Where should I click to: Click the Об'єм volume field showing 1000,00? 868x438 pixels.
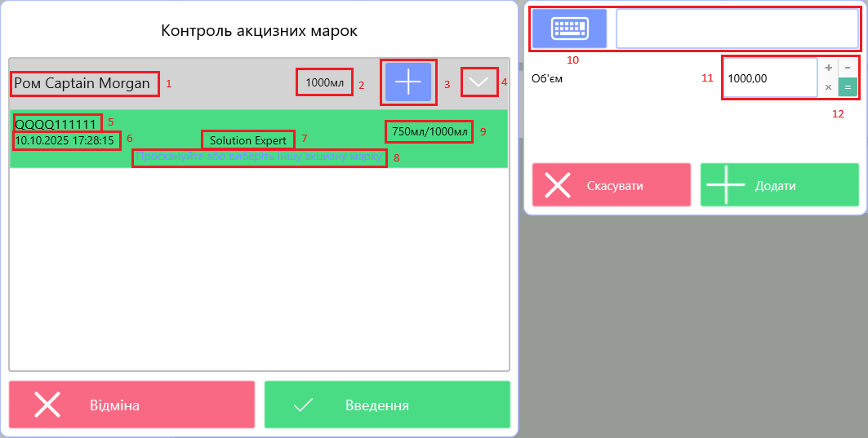[770, 78]
